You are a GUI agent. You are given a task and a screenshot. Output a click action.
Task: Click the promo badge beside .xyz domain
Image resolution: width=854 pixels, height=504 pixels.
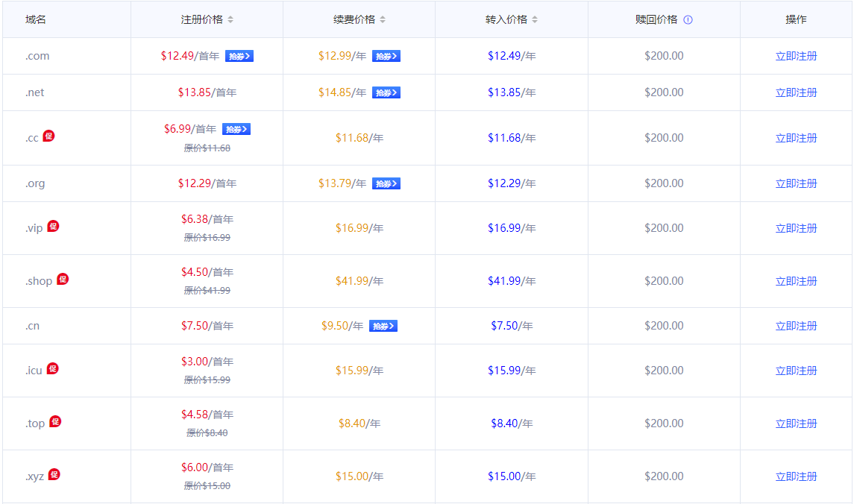[54, 474]
